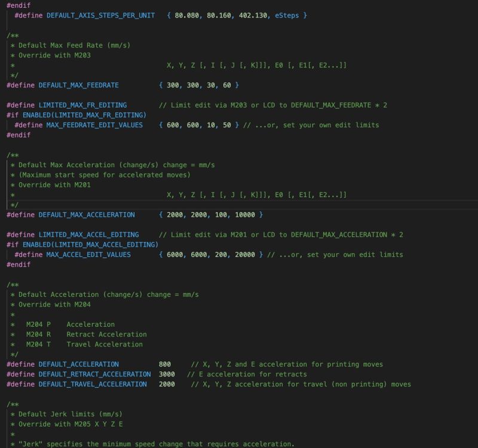The height and width of the screenshot is (448, 478).
Task: Click DEFAULT_MAX_ACCELERATION macro name
Action: click(87, 215)
